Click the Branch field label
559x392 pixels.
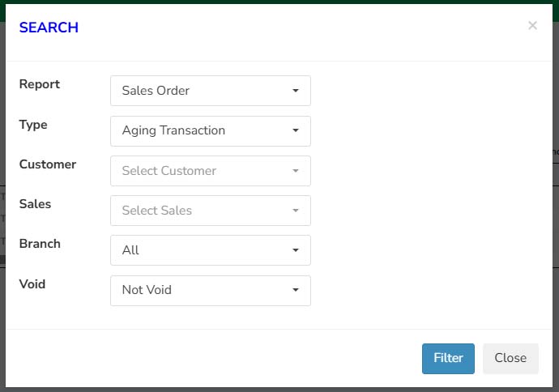(40, 244)
